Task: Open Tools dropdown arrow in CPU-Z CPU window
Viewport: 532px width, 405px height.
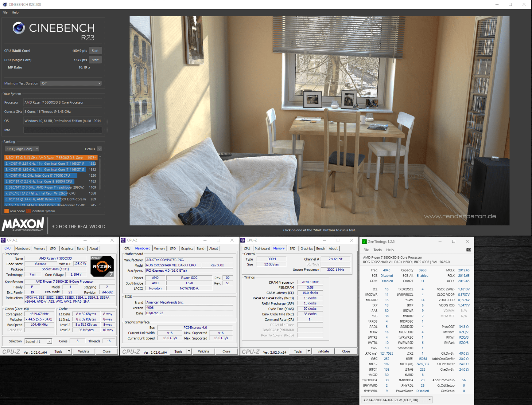Action: pyautogui.click(x=69, y=351)
